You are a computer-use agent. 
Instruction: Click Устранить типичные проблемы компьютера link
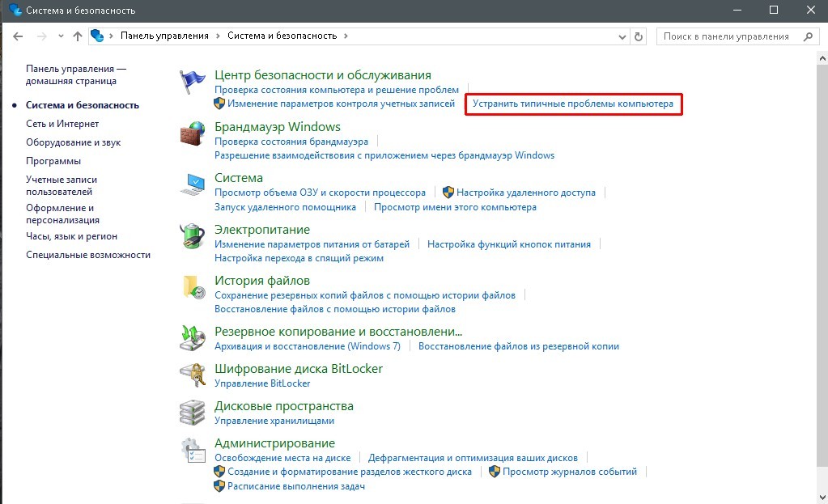pyautogui.click(x=573, y=104)
